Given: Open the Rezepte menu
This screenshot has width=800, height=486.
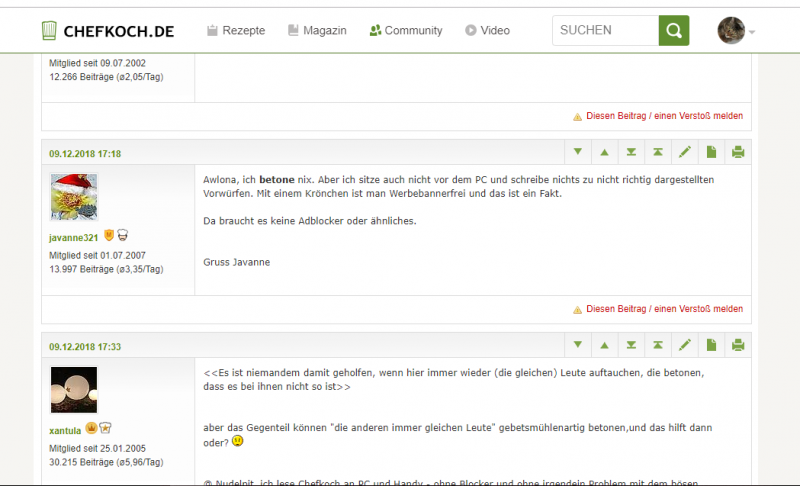Looking at the screenshot, I should point(236,31).
